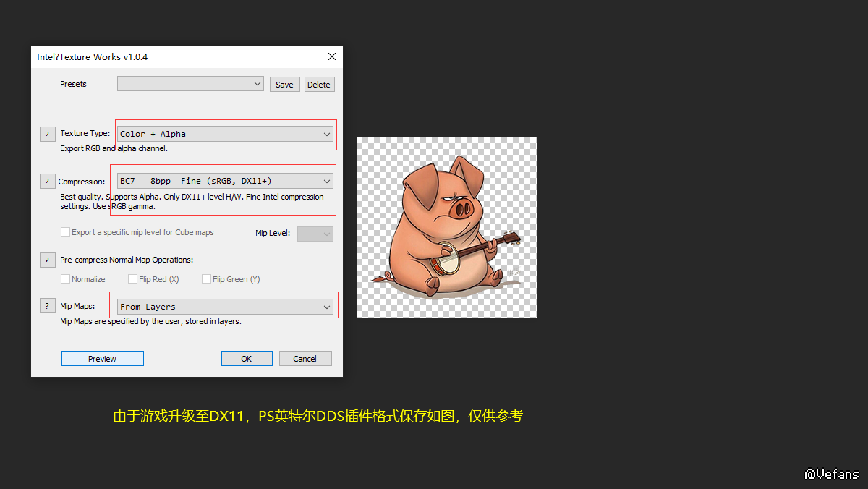Click the Save preset button
Image resolution: width=868 pixels, height=489 pixels.
pyautogui.click(x=284, y=85)
